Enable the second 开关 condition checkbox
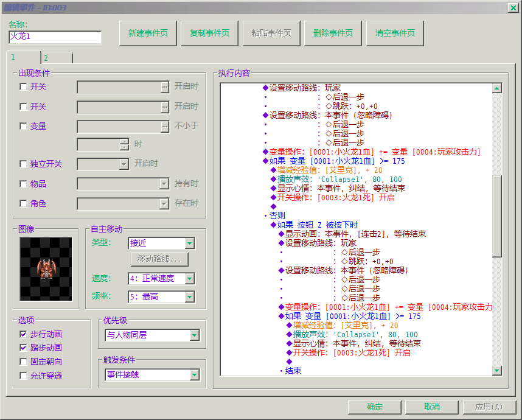The image size is (522, 420). [x=23, y=107]
